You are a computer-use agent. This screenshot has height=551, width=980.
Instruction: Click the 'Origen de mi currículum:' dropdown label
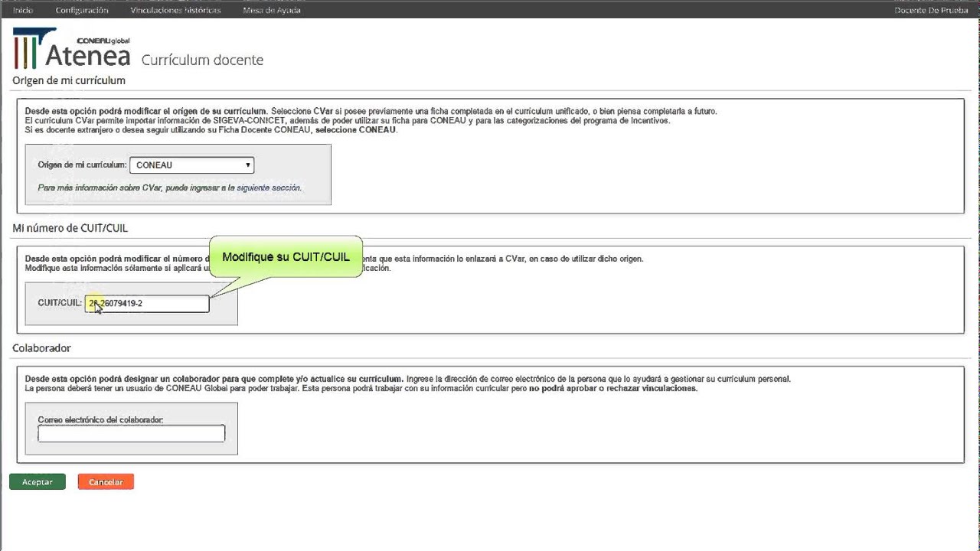point(82,165)
